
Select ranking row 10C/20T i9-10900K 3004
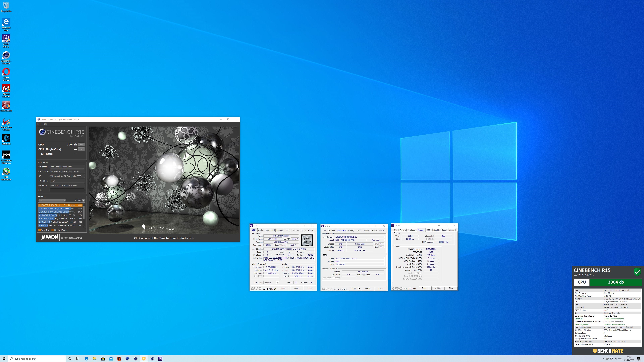60,205
